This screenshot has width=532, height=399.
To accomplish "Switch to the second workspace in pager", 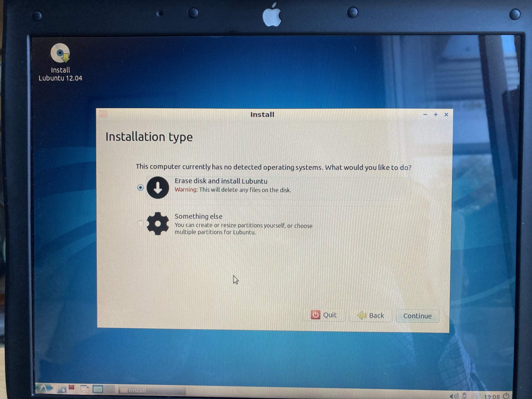I will [109, 389].
